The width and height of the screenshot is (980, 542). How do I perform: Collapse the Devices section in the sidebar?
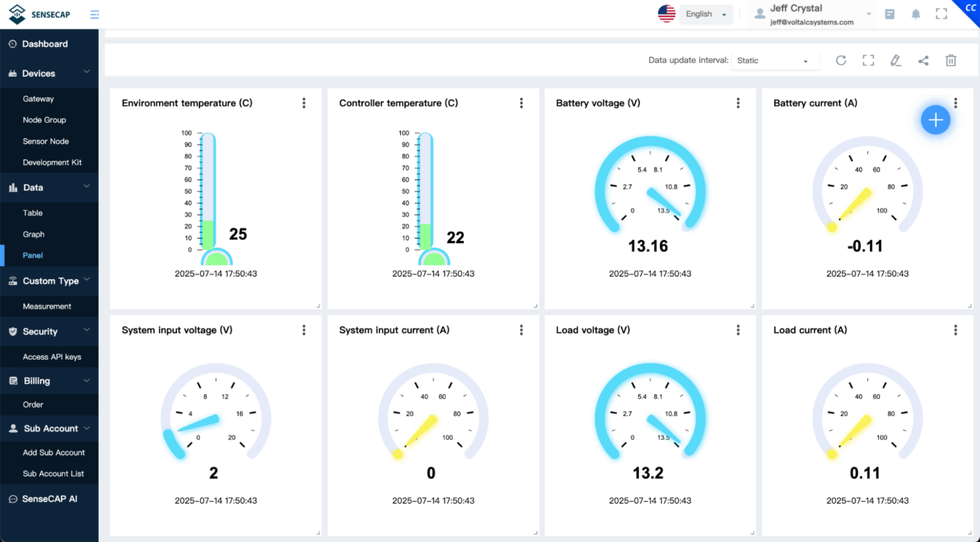[x=49, y=73]
